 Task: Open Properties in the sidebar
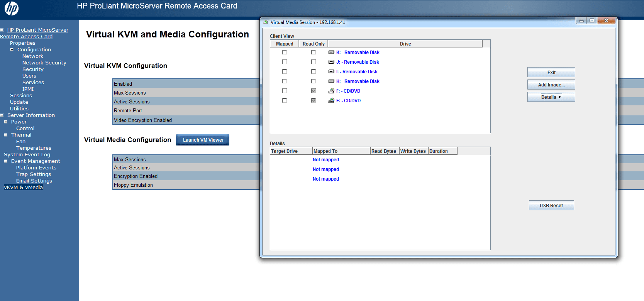pos(23,43)
